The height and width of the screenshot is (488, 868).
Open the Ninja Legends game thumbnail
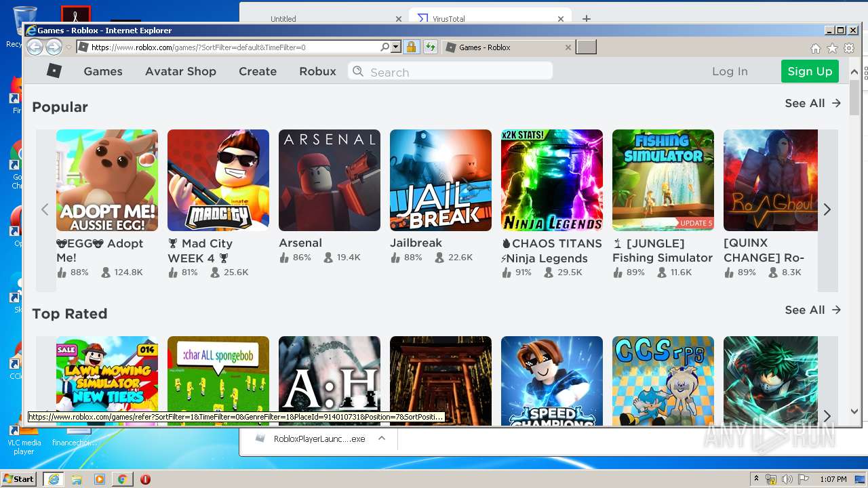(x=552, y=180)
